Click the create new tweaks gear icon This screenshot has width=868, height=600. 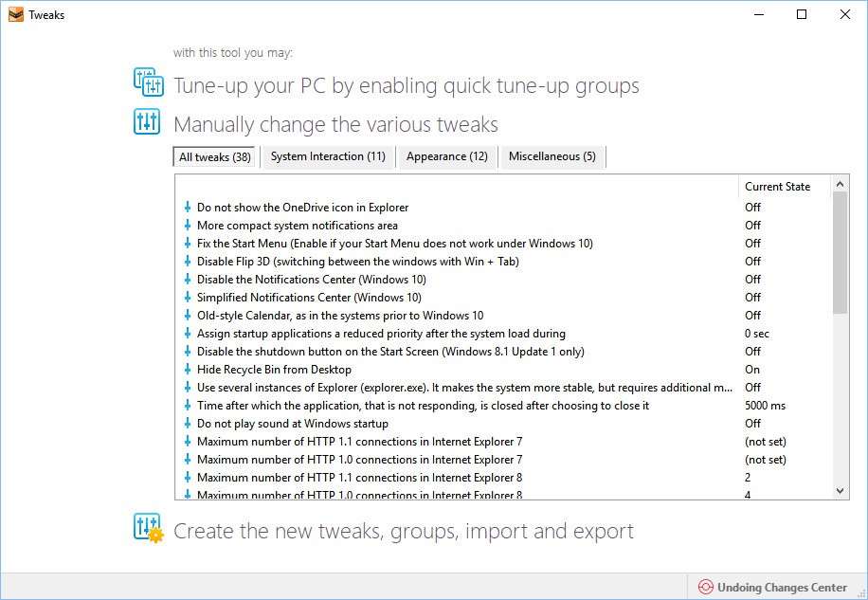(149, 528)
